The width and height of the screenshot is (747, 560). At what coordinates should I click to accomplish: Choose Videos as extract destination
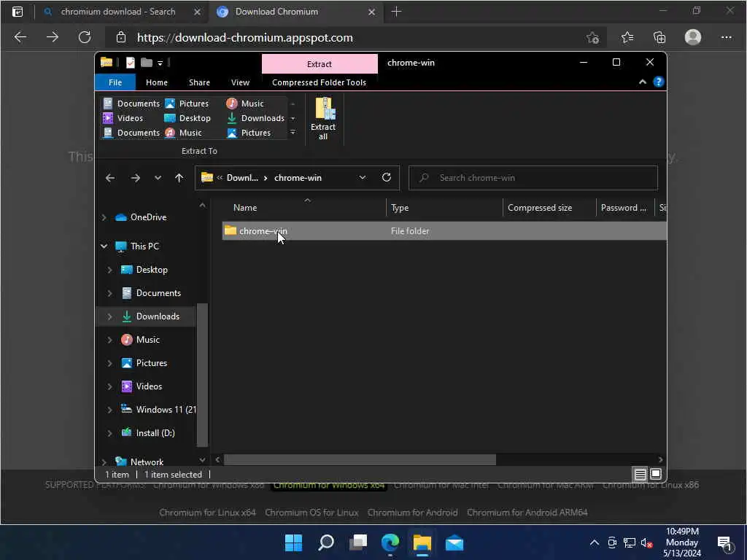(x=124, y=118)
